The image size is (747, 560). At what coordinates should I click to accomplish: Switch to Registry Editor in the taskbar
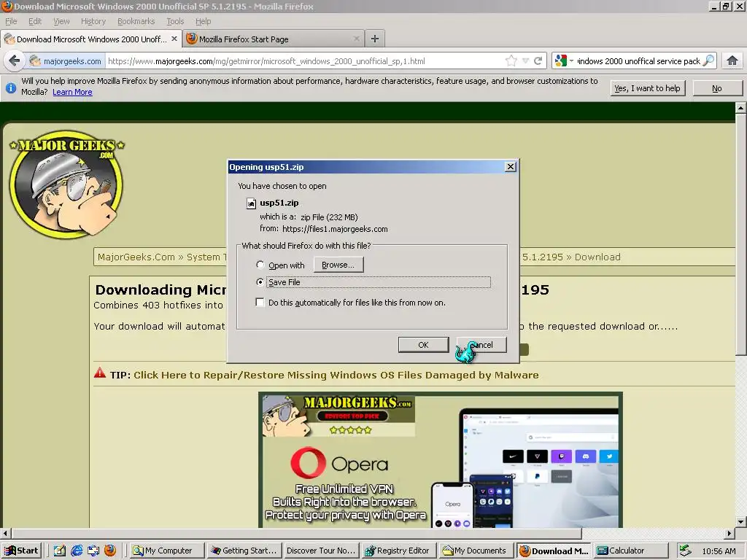point(398,551)
